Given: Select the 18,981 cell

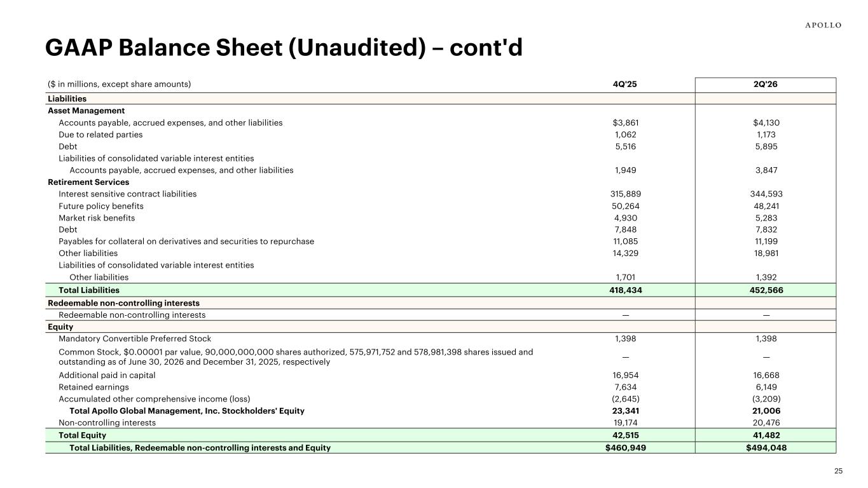Looking at the screenshot, I should pos(766,254).
